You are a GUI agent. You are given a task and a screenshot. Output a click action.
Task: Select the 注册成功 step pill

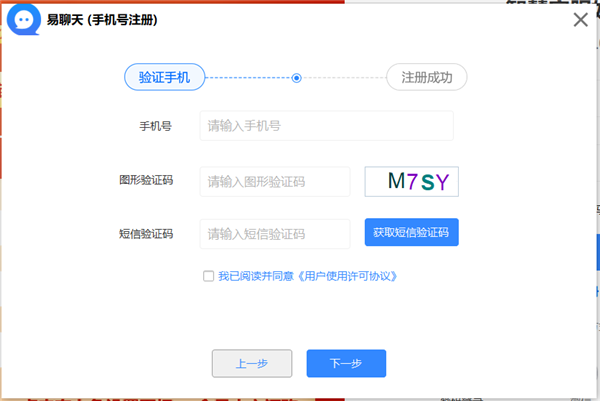(427, 77)
